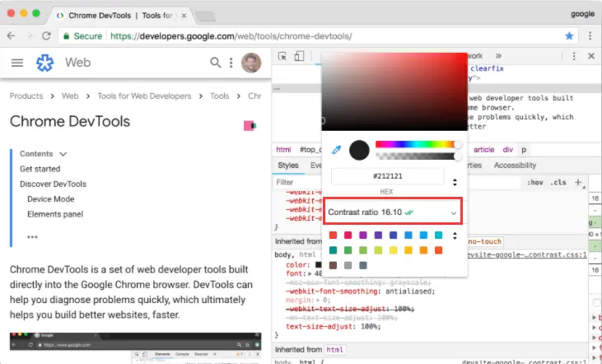Expand the collapsed contents ellipsis

coord(32,237)
